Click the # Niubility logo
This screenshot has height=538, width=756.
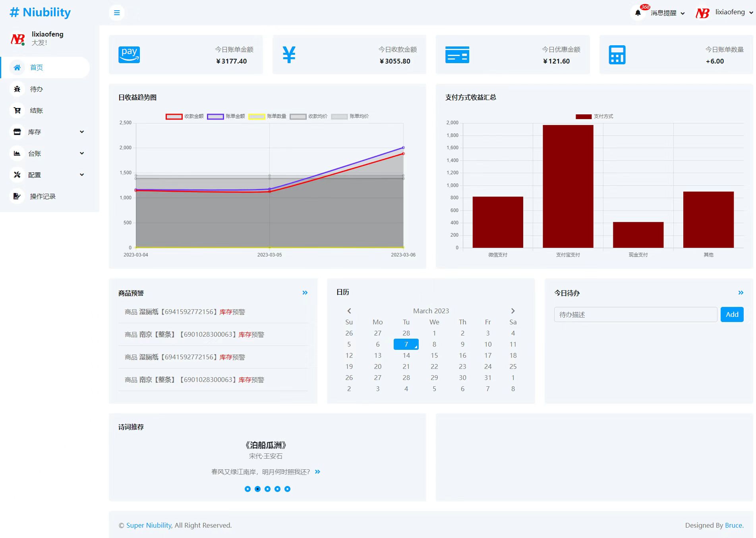coord(40,12)
